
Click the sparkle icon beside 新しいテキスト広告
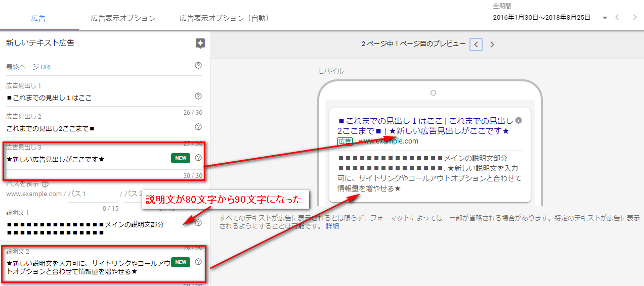click(x=200, y=43)
